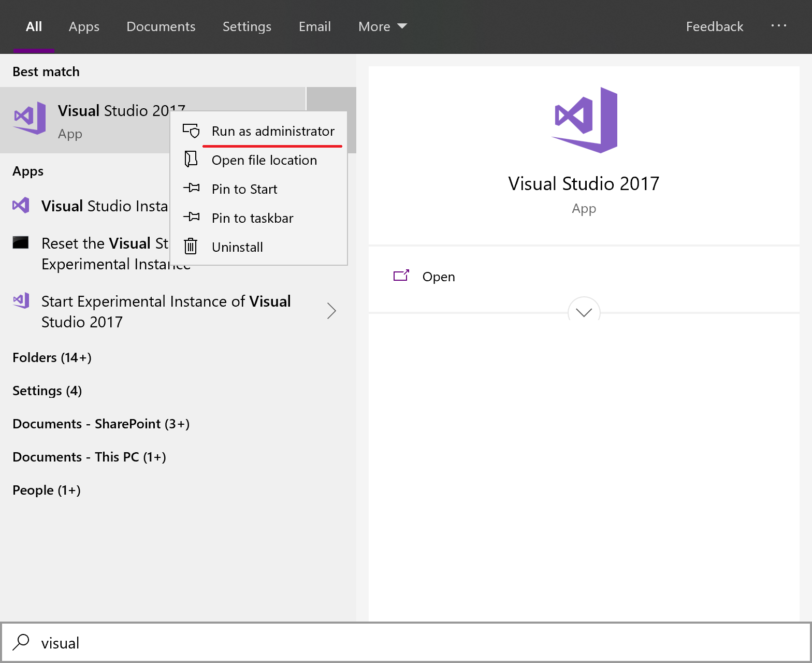
Task: Show Documents - This PC (1+) results
Action: point(89,457)
